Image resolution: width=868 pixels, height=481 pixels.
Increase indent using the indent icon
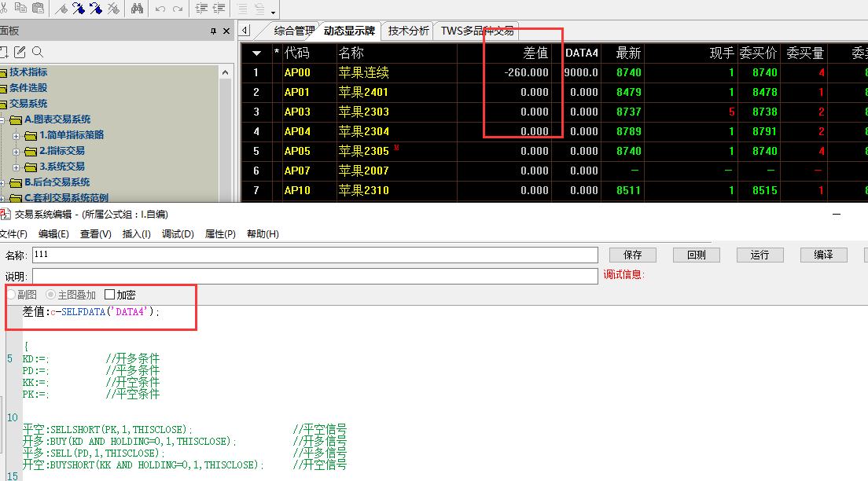(x=202, y=9)
